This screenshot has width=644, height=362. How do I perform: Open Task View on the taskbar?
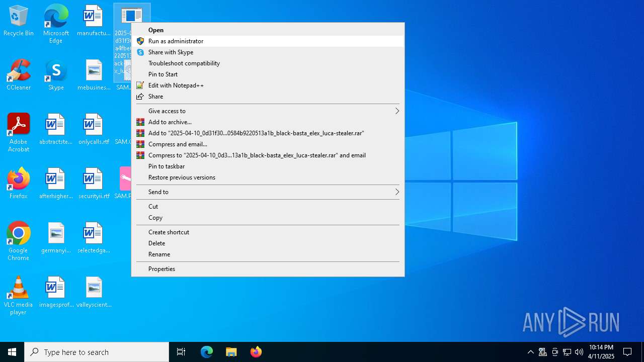coord(181,352)
